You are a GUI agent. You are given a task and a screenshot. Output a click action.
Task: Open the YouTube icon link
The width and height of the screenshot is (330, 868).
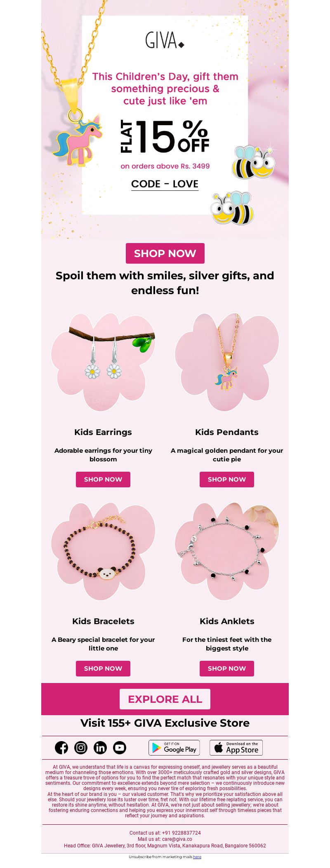[120, 747]
